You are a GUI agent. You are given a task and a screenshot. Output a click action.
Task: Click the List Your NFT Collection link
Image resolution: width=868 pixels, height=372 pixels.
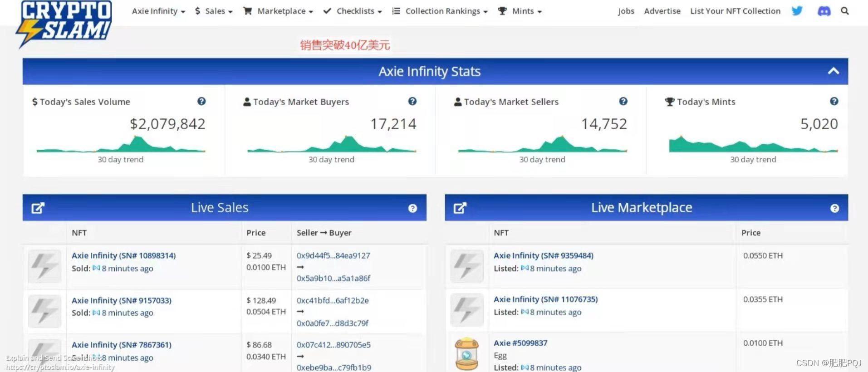coord(735,11)
